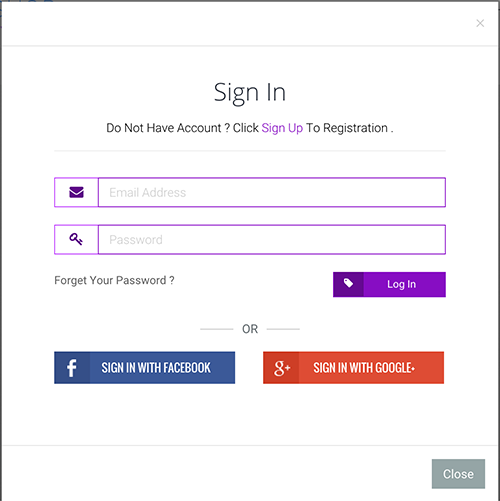Click the right line beside OR label
The height and width of the screenshot is (501, 500).
click(283, 329)
